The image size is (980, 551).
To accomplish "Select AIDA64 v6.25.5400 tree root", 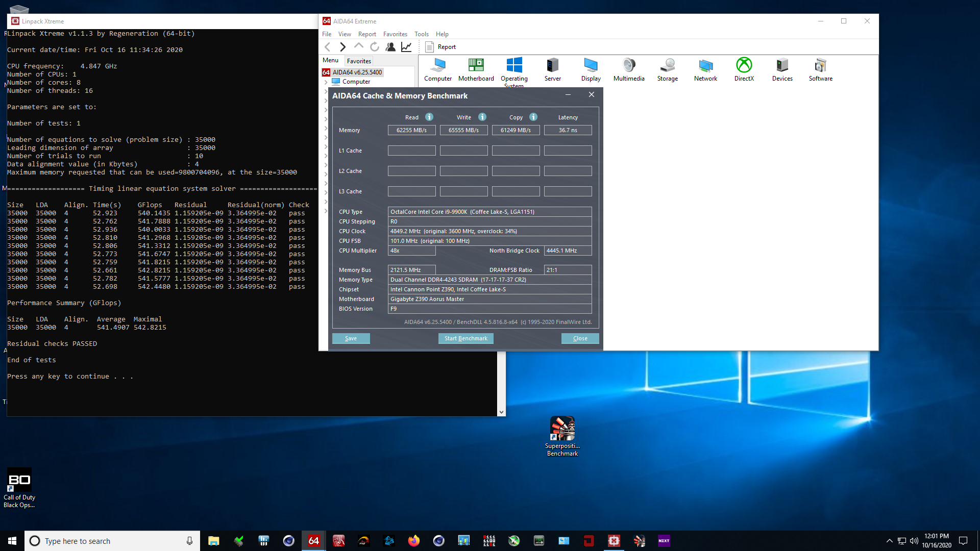I will click(x=352, y=72).
